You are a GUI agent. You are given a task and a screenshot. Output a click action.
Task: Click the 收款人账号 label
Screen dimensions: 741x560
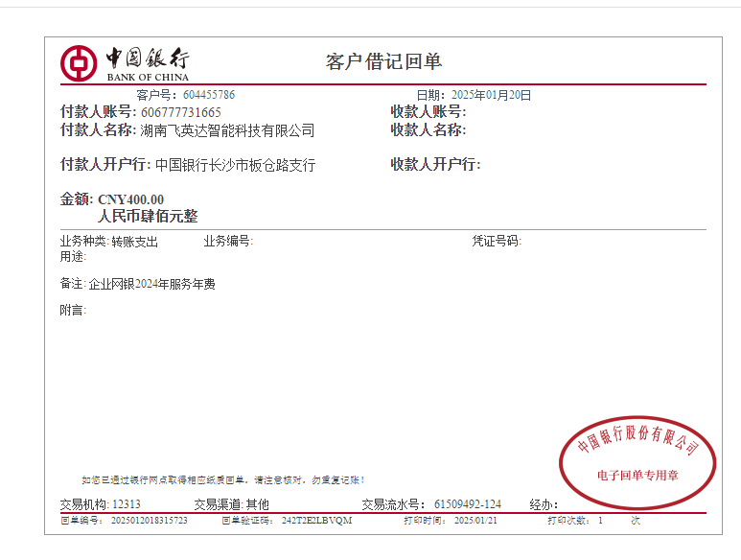click(x=428, y=112)
